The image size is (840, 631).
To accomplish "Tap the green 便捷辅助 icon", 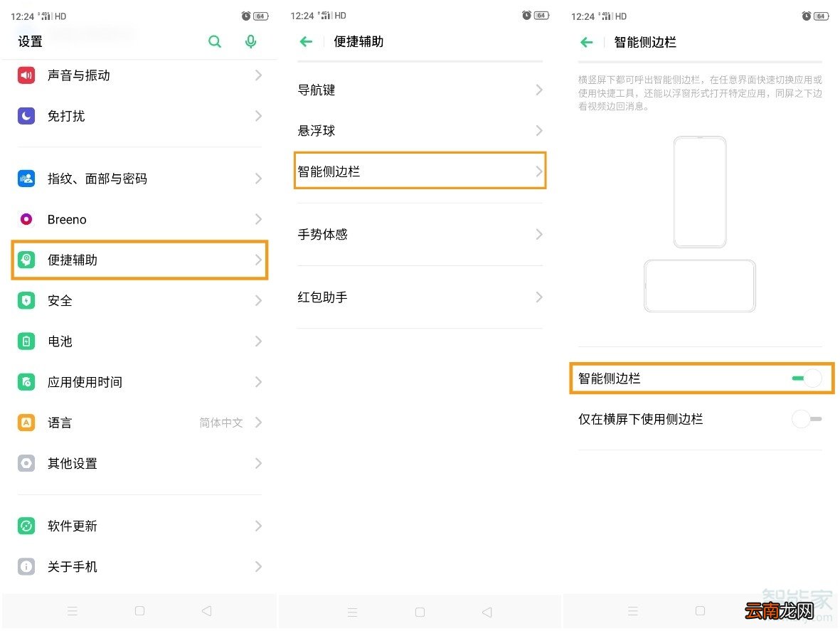I will point(26,260).
